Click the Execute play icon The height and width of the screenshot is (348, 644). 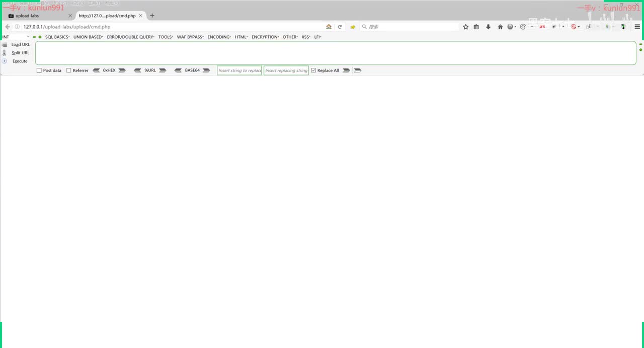tap(5, 61)
